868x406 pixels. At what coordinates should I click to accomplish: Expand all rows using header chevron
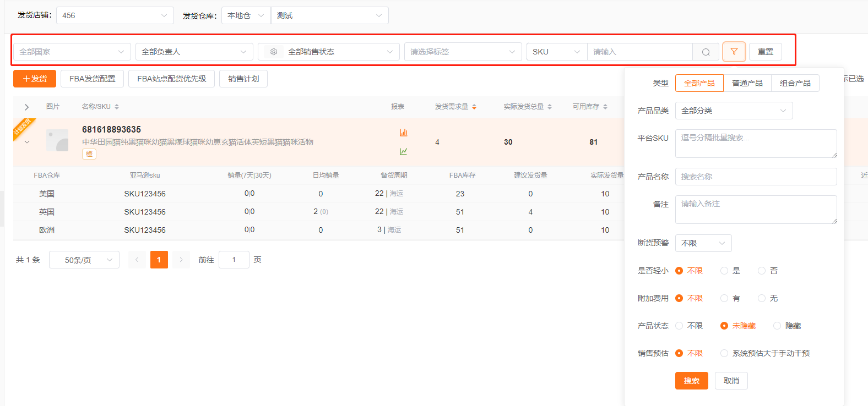(26, 107)
